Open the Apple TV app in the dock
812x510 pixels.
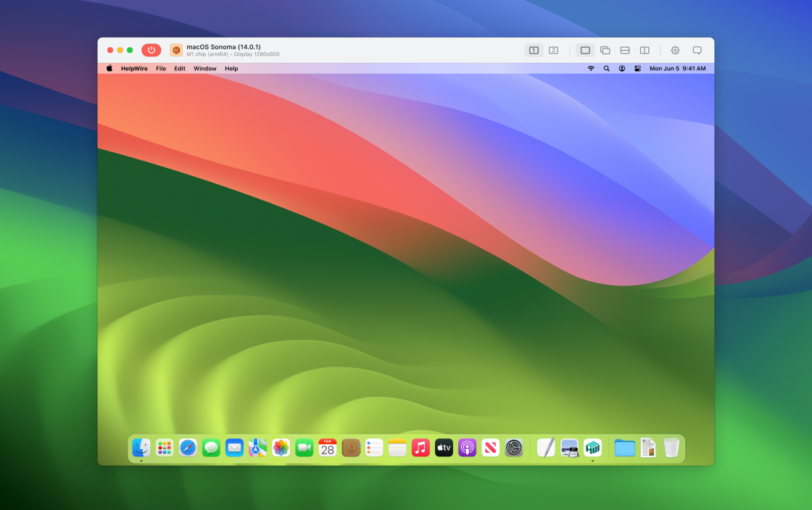tap(444, 448)
